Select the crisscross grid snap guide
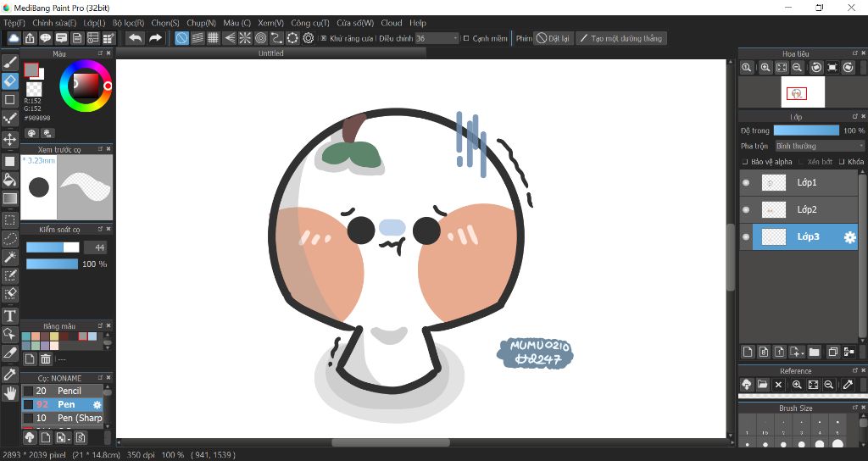 tap(213, 38)
